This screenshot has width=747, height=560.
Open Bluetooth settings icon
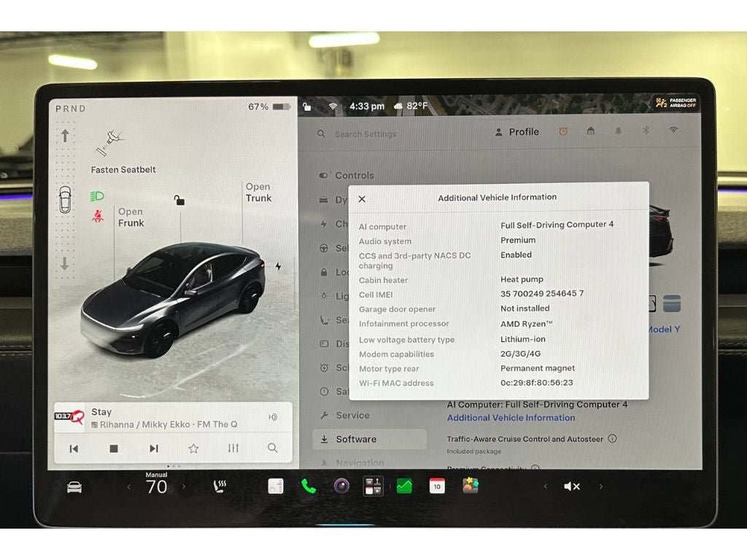click(646, 130)
